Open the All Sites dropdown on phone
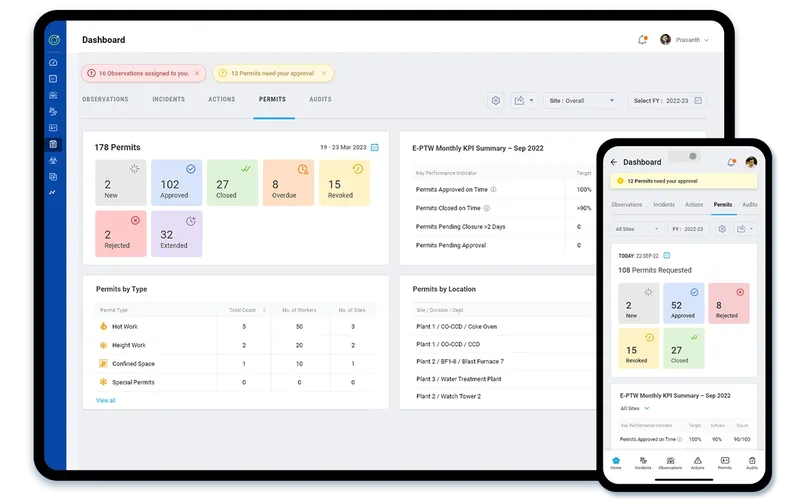The image size is (807, 500). coord(637,229)
